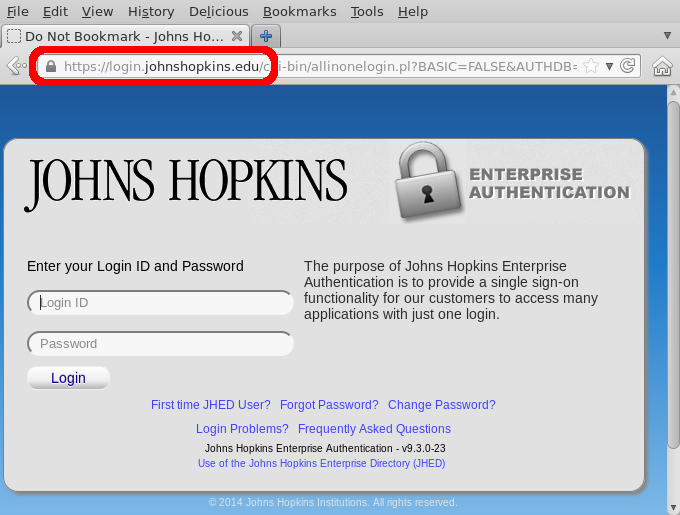Reload the page with the refresh icon

tap(628, 66)
